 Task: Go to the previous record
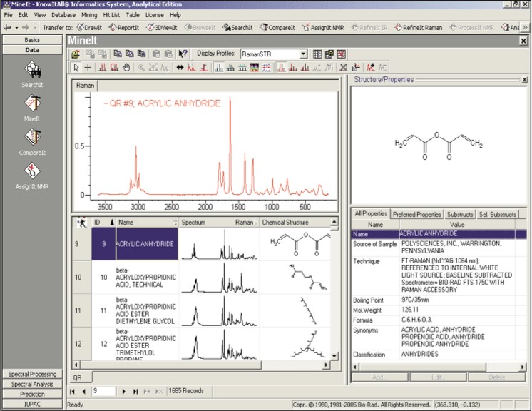(x=84, y=391)
